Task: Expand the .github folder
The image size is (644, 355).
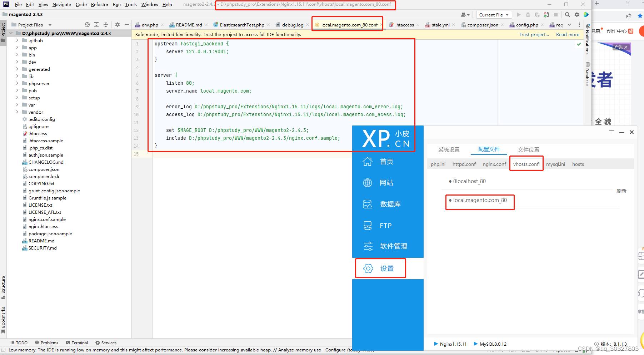Action: (17, 40)
